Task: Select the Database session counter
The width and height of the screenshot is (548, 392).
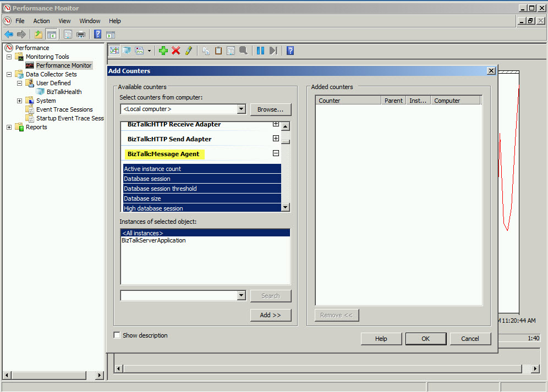Action: tap(202, 179)
